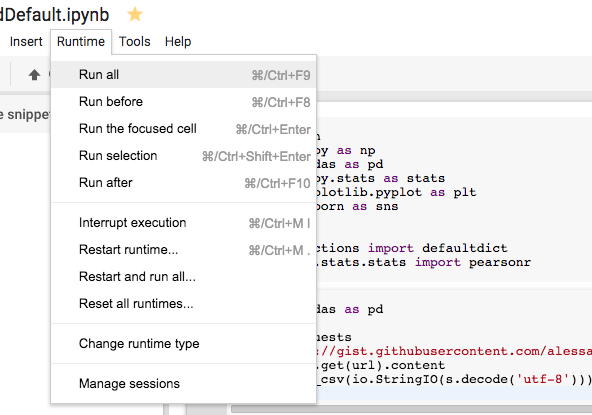Screen dimensions: 592x415
Task: Select Run after menu item
Action: [183, 183]
